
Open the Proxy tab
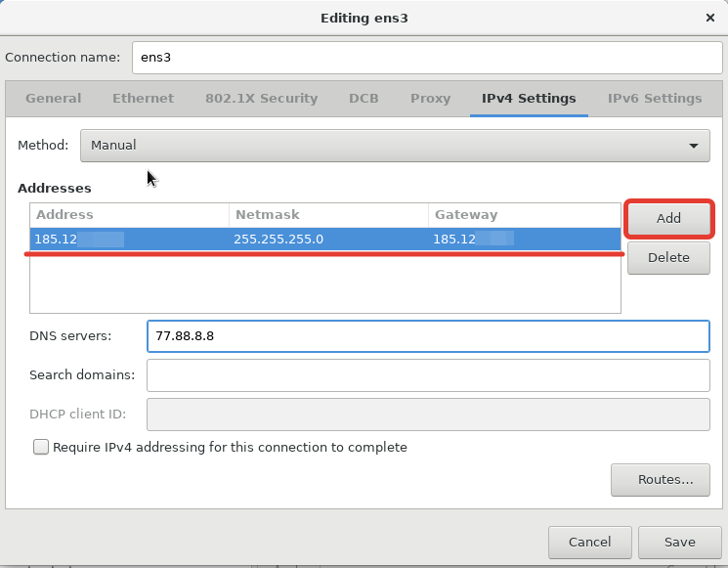click(x=430, y=99)
